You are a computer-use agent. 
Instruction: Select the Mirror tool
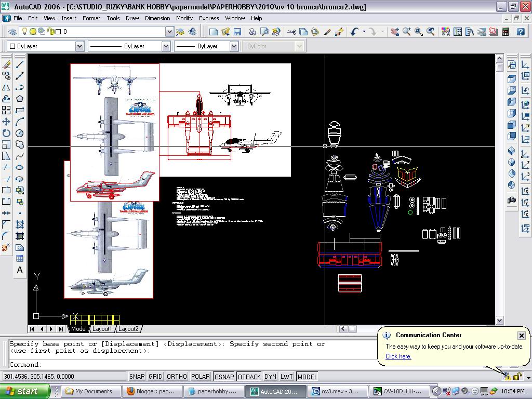[x=6, y=87]
